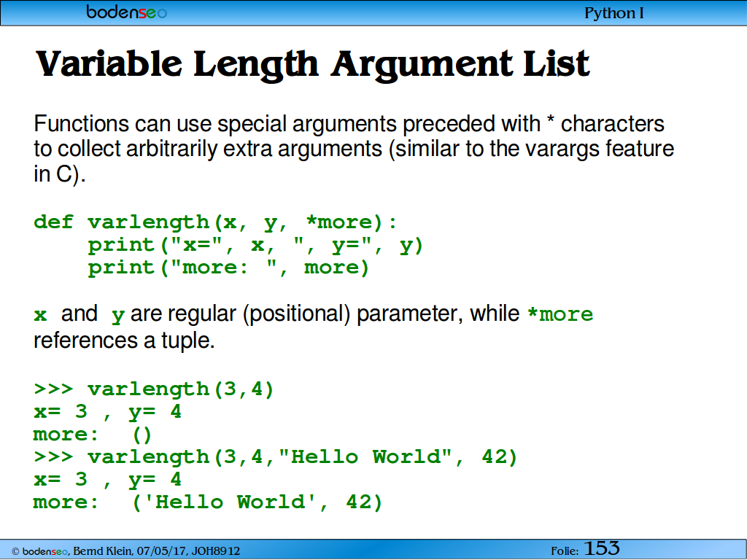Click the footer copyright 'Bernd Klein, 07/05/17, JOH8912'
Screen dimensions: 747x560
(x=156, y=551)
